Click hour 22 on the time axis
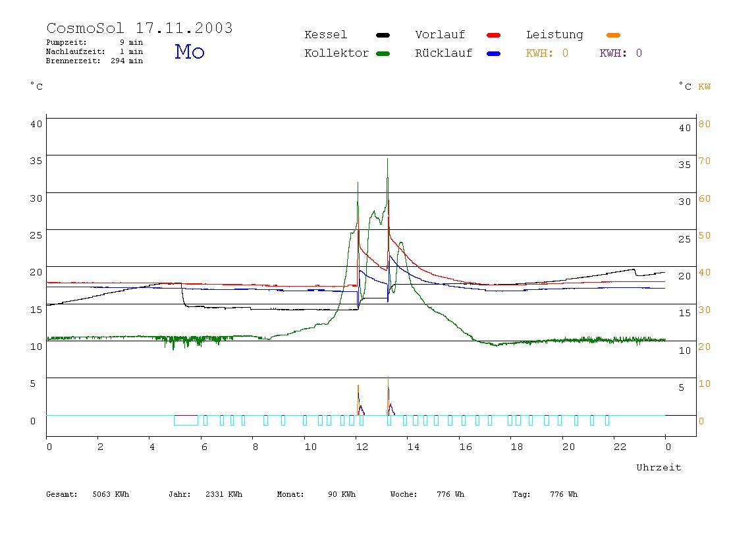 620,447
